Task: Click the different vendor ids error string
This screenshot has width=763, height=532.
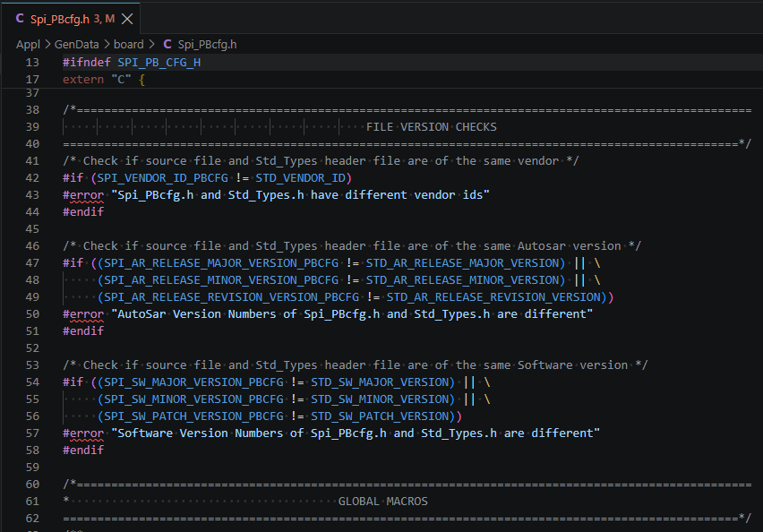Action: (x=300, y=194)
